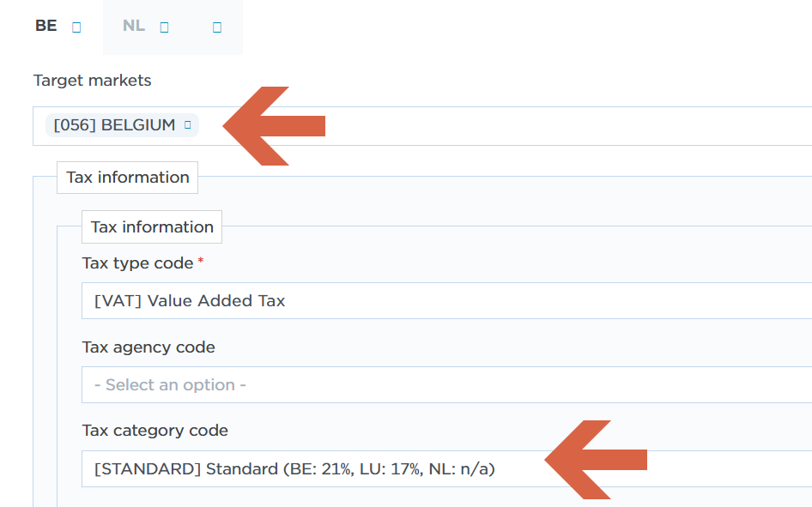Screen dimensions: 812x507
Task: Click the nested Tax information section header
Action: pos(152,227)
